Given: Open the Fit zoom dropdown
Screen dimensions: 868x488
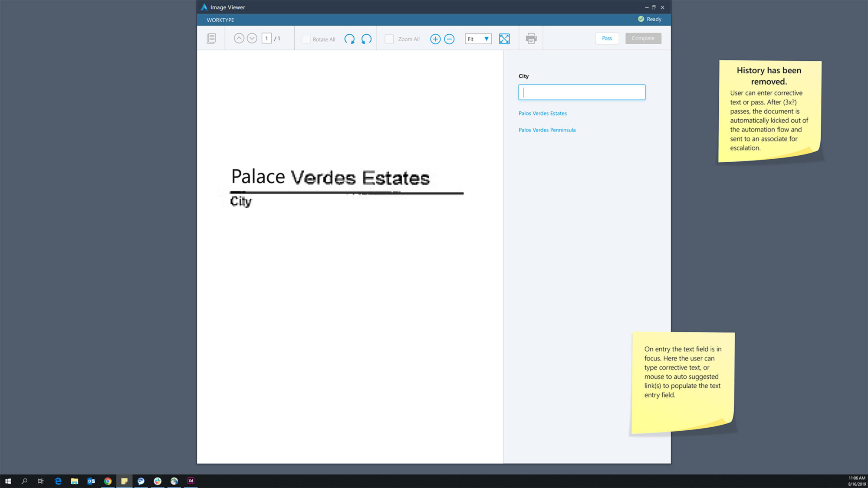Looking at the screenshot, I should [x=478, y=39].
